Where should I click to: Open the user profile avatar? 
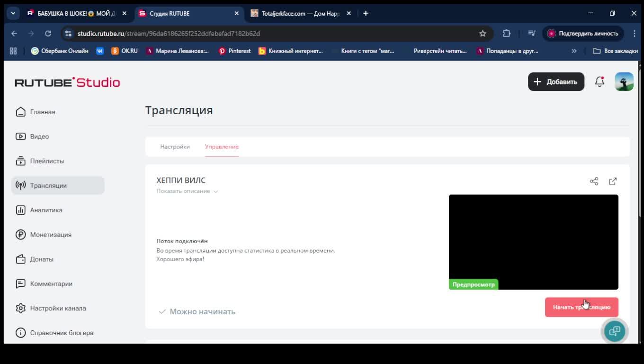624,82
